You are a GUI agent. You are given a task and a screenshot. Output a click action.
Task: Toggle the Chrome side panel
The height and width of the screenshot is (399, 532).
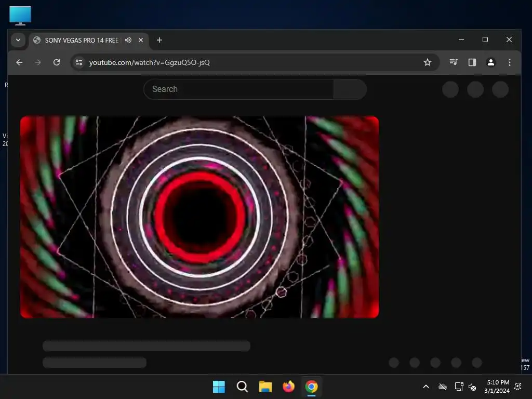pos(472,62)
